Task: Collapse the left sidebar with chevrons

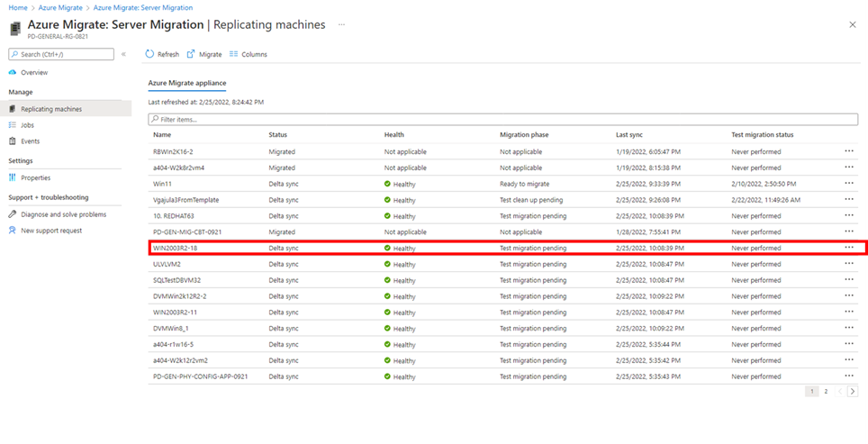Action: [123, 54]
